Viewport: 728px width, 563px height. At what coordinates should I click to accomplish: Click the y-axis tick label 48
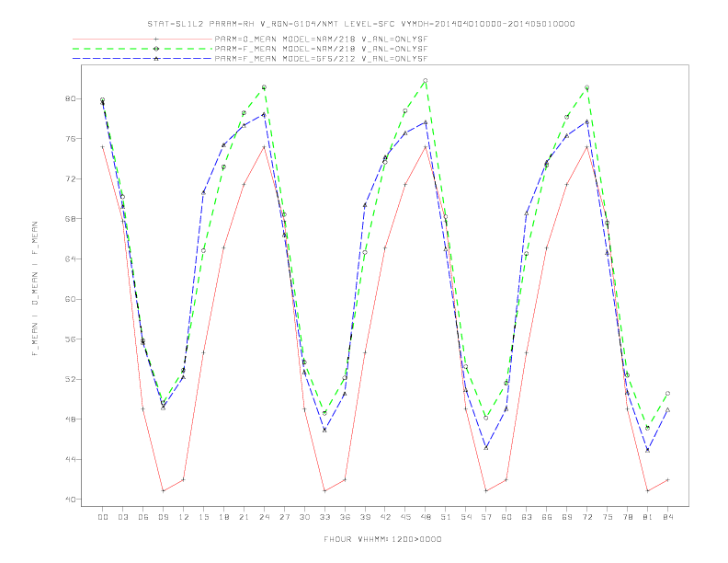click(70, 419)
